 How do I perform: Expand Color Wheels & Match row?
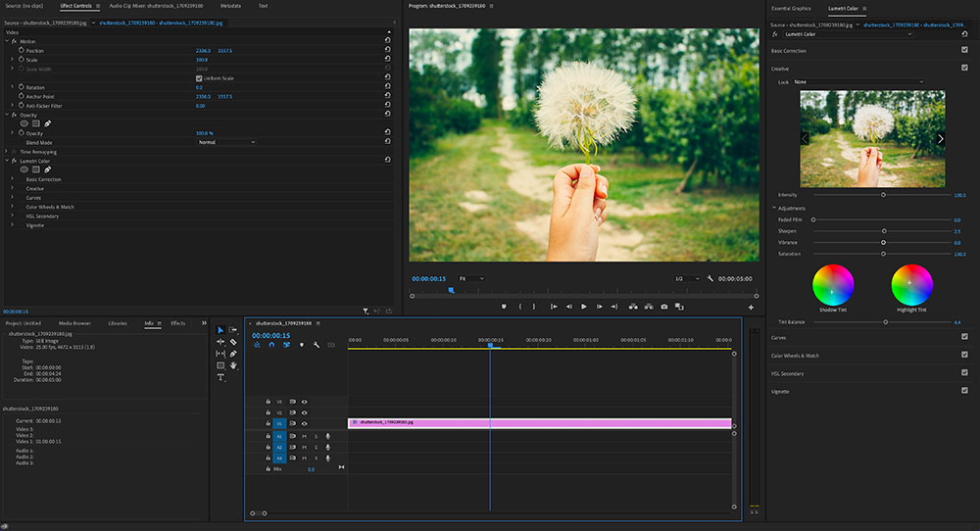[x=12, y=207]
